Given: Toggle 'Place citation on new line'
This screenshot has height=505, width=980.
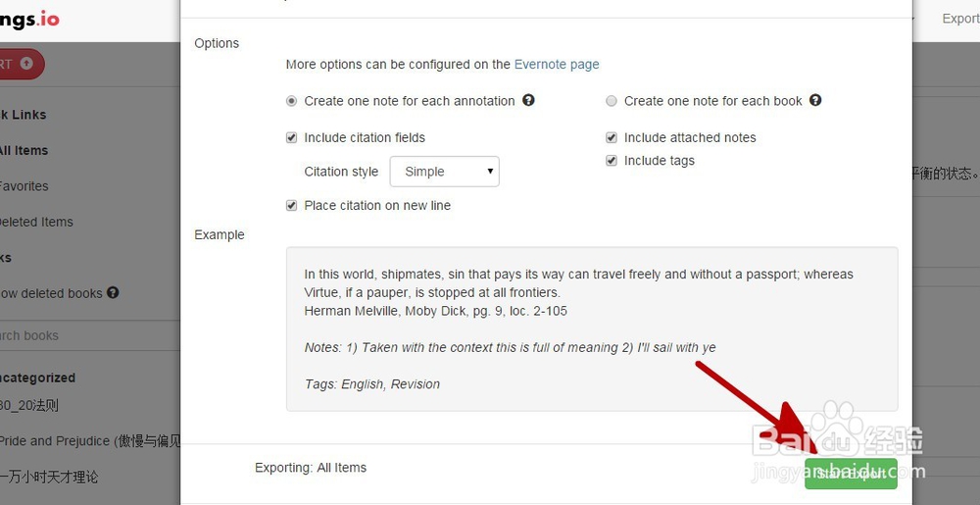Looking at the screenshot, I should pos(291,206).
